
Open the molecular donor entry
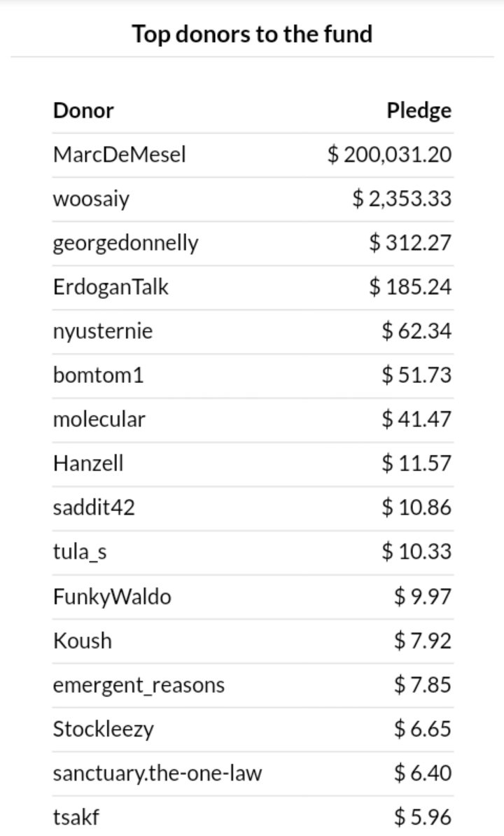point(99,419)
